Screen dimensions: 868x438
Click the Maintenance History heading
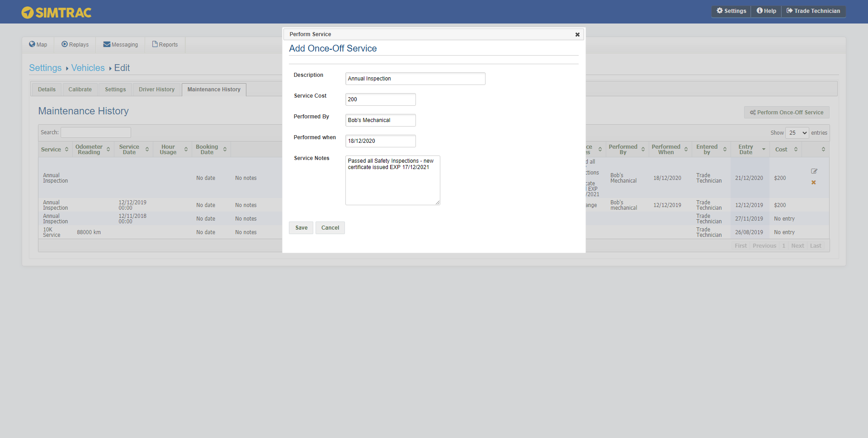point(83,111)
